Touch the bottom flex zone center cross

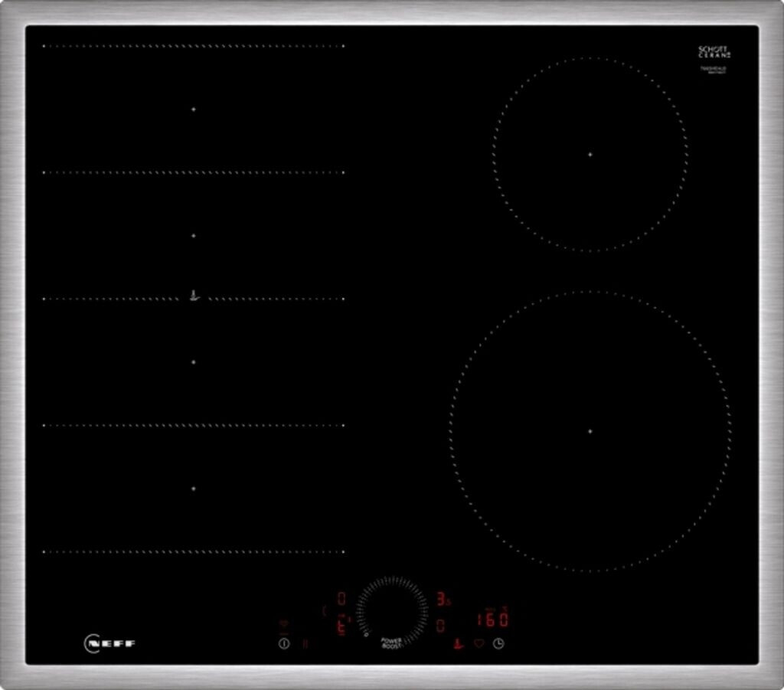(x=193, y=488)
